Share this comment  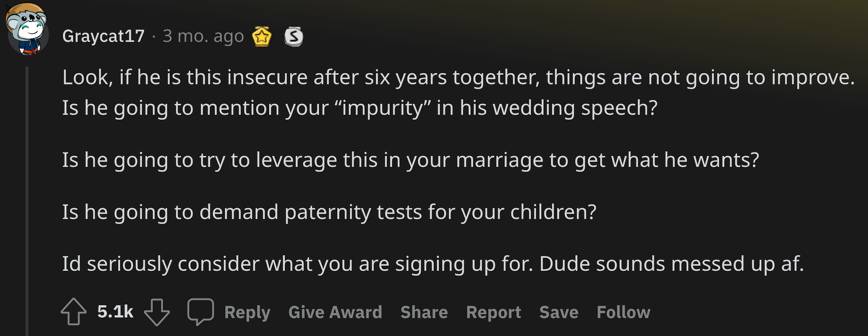[424, 312]
